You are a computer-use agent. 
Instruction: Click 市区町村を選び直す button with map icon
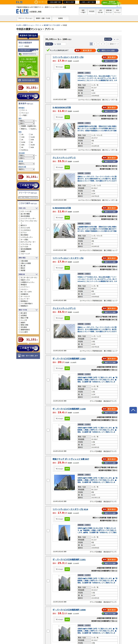coord(28,80)
